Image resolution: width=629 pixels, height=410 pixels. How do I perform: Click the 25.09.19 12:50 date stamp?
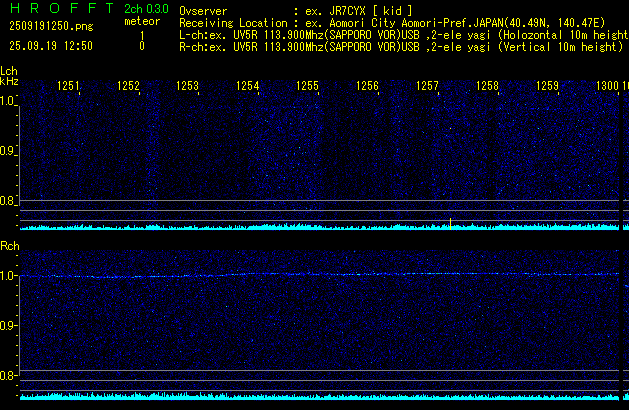coord(50,46)
